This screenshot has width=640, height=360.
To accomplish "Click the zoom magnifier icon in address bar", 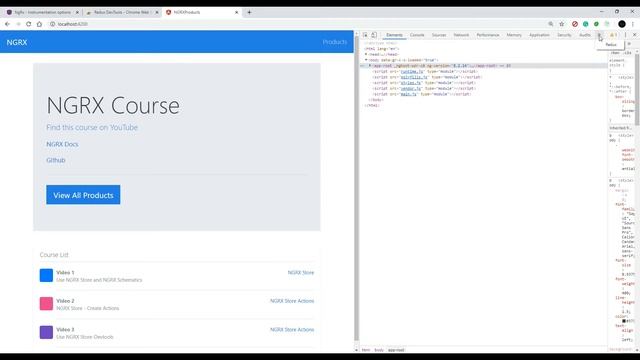I will pyautogui.click(x=551, y=24).
